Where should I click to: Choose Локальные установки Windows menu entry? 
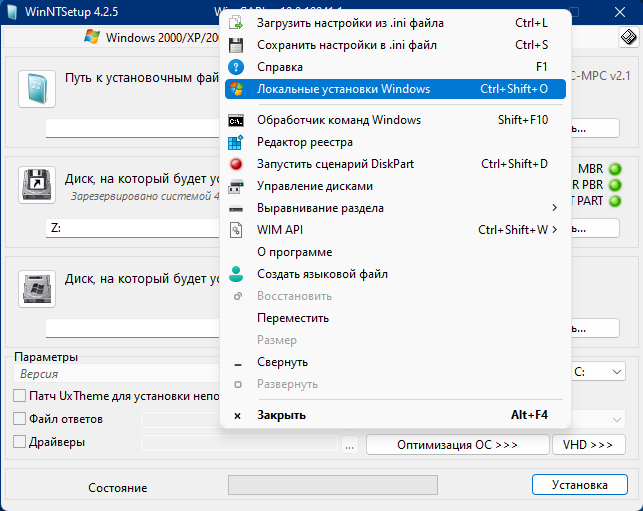pyautogui.click(x=395, y=89)
